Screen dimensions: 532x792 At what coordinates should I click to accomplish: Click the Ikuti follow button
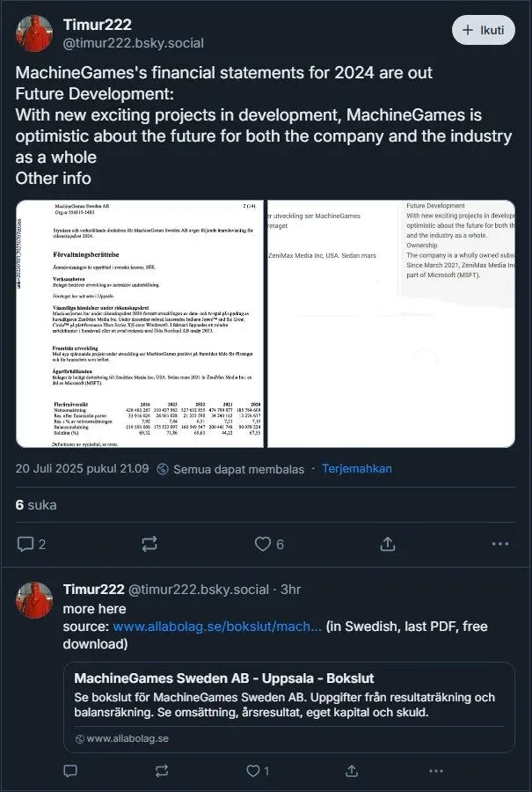point(483,30)
